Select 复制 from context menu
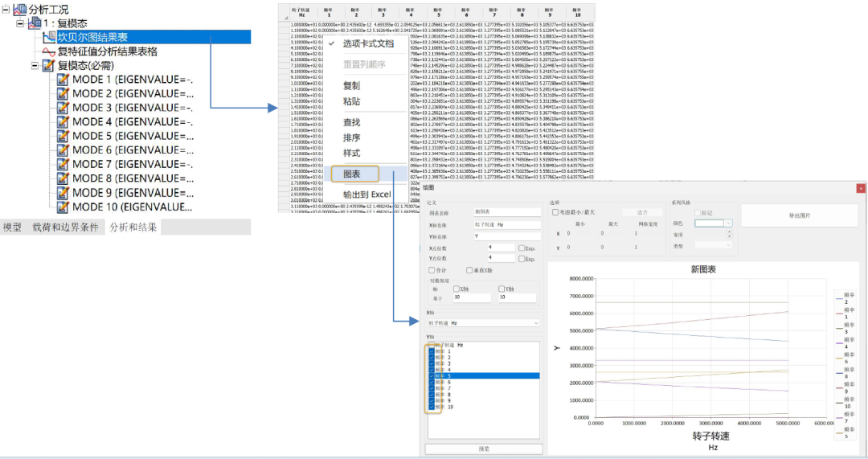The image size is (868, 459). 351,85
